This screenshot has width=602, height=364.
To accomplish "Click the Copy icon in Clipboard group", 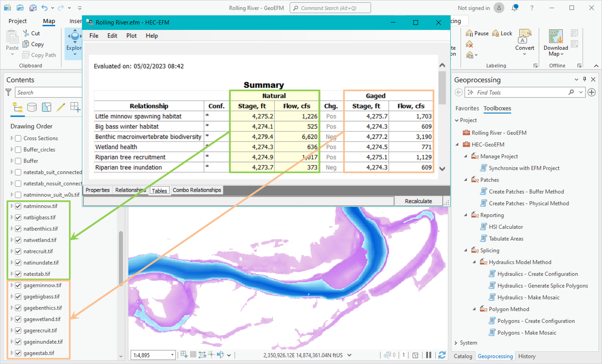I will 26,44.
